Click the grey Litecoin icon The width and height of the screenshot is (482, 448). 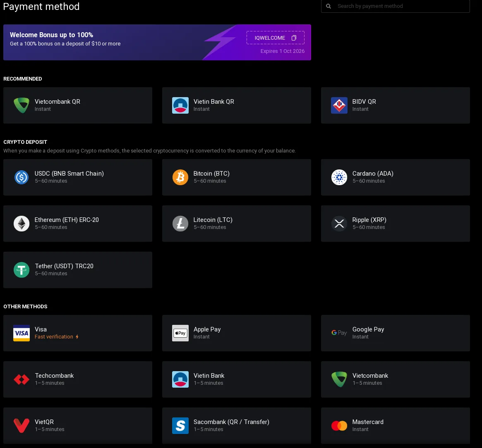point(180,224)
